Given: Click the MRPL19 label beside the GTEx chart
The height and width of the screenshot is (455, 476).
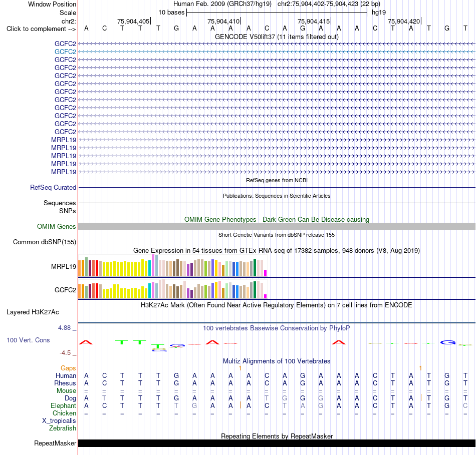Looking at the screenshot, I should point(64,267).
